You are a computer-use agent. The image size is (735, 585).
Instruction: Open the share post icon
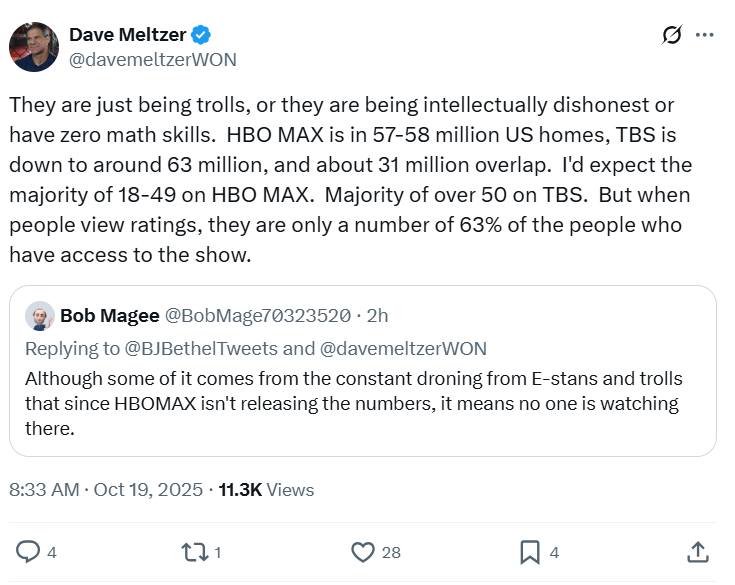pos(698,551)
